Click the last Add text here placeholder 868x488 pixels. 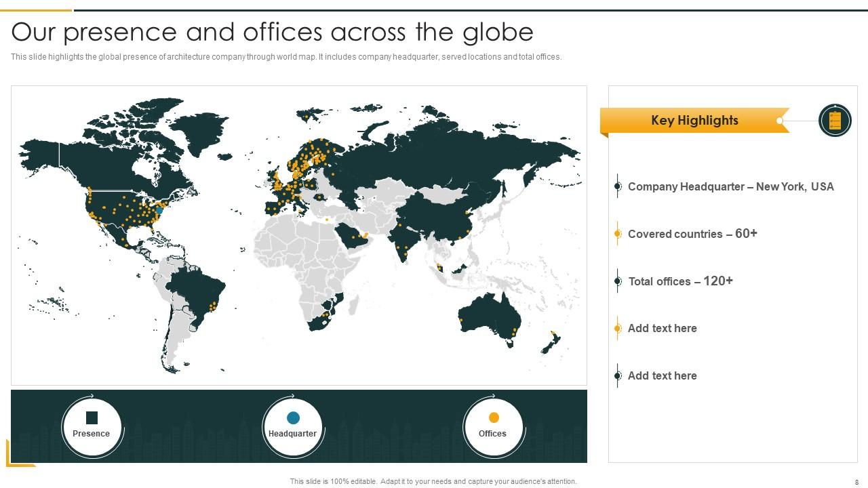(x=662, y=375)
